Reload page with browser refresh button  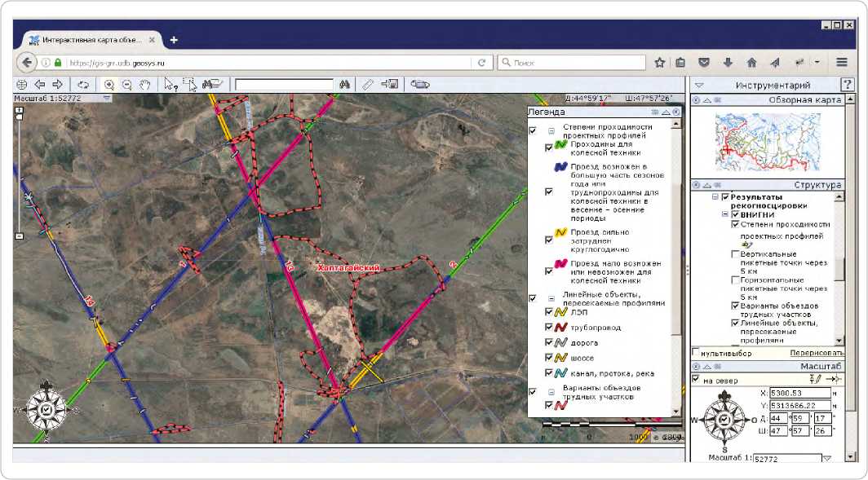tap(481, 63)
